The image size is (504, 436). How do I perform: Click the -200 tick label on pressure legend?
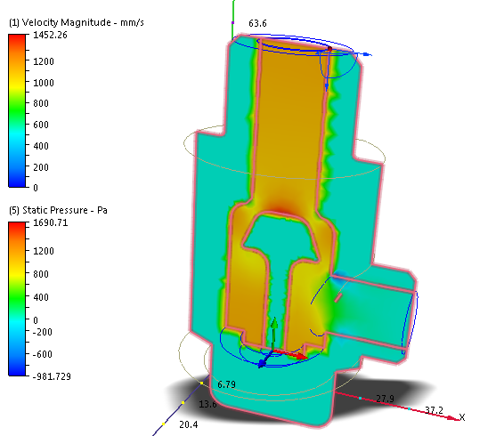click(x=43, y=332)
